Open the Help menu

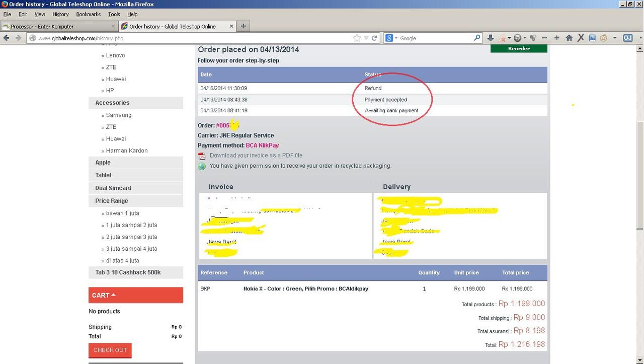point(132,14)
